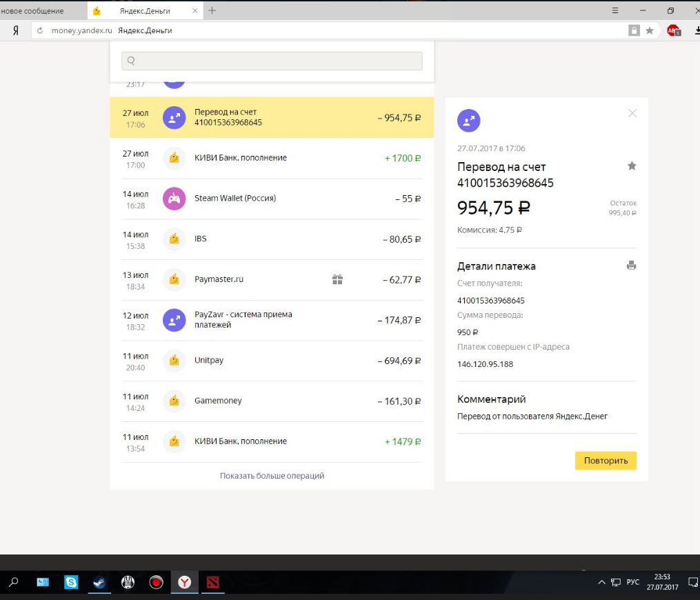Select КИВИ Банк пополнение +1479 ₽ row
Viewport: 700px width, 600px height.
[272, 441]
